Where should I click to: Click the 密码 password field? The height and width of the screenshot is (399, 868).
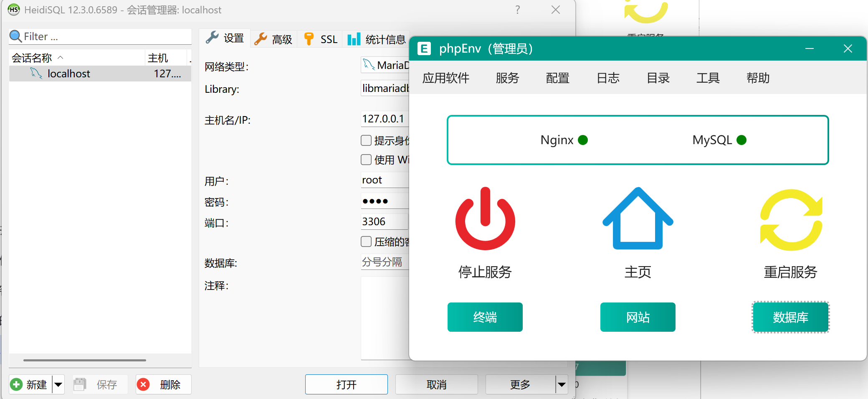[x=385, y=201]
